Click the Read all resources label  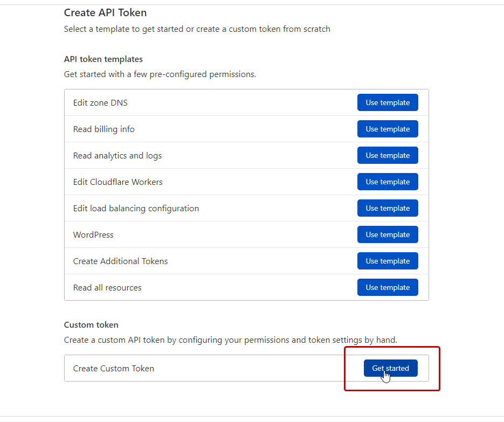pos(107,287)
